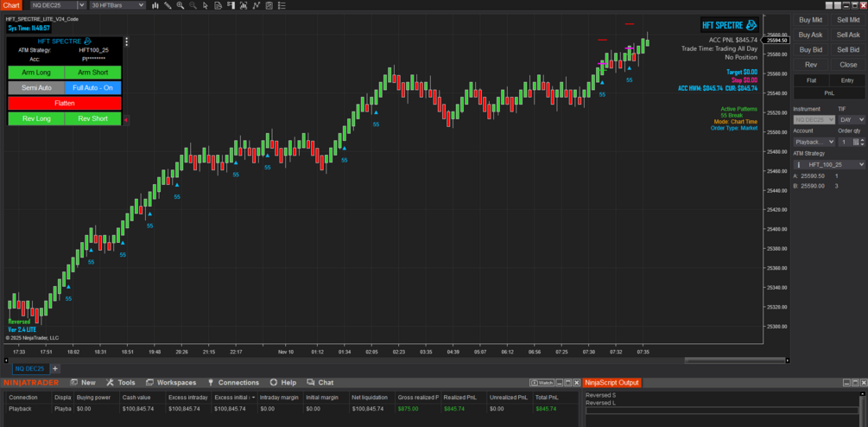Click the Close position button
The height and width of the screenshot is (427, 868).
[848, 65]
